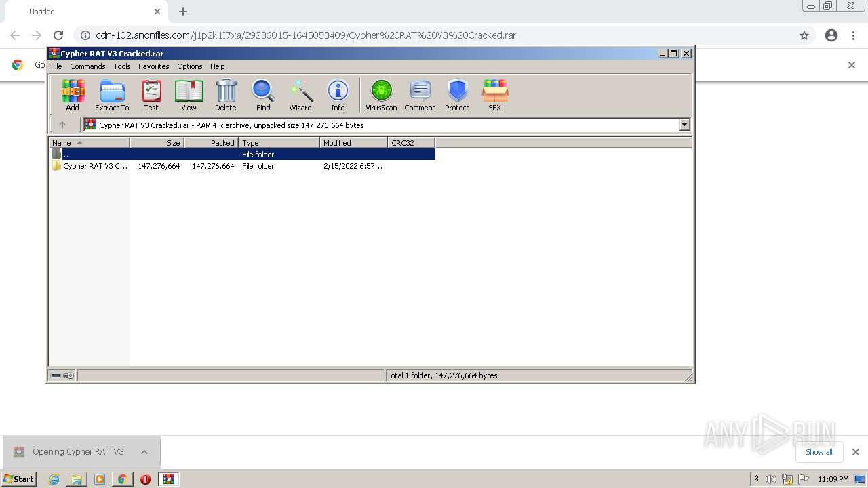Bookmark this page with the star icon
The image size is (868, 488).
click(804, 35)
